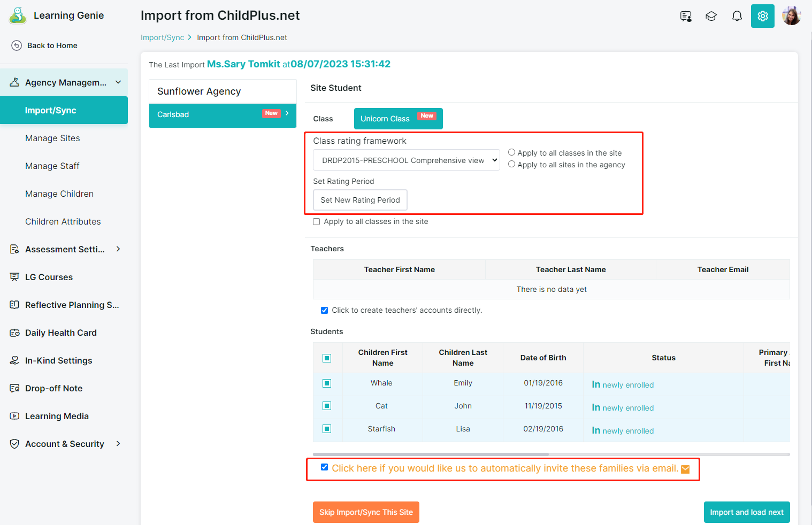Click the New badge on Carlsbad
This screenshot has width=812, height=525.
pyautogui.click(x=271, y=113)
